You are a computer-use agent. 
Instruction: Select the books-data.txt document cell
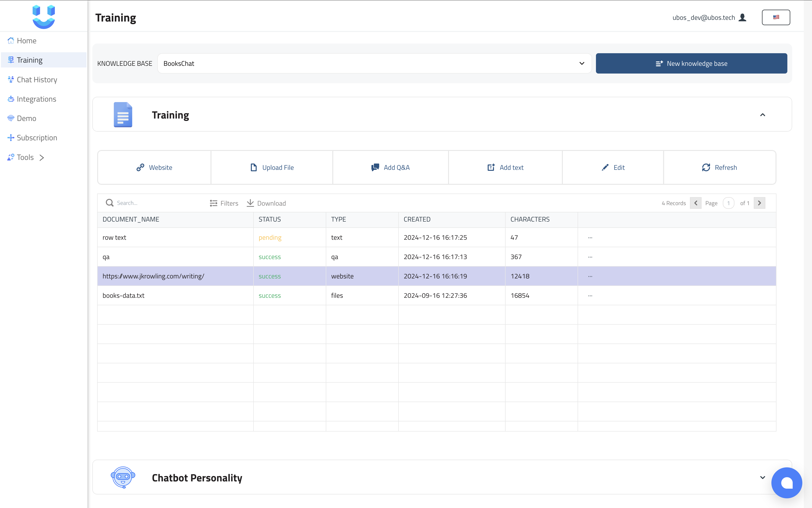(x=175, y=296)
